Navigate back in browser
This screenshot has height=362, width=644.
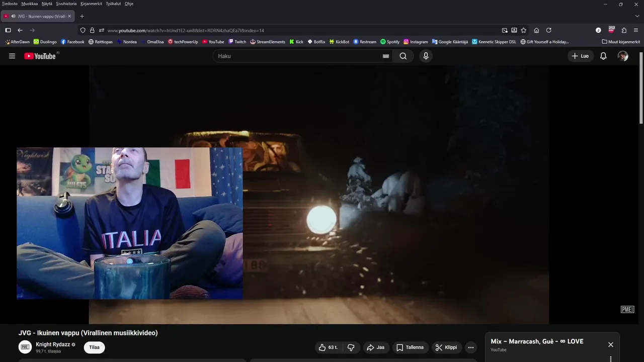pos(20,30)
